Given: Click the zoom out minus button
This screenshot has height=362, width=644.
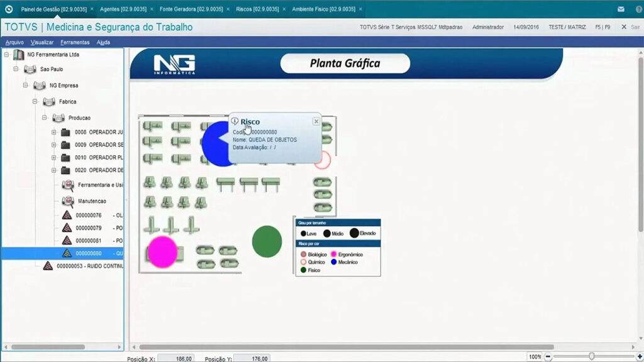Looking at the screenshot, I should pos(548,357).
